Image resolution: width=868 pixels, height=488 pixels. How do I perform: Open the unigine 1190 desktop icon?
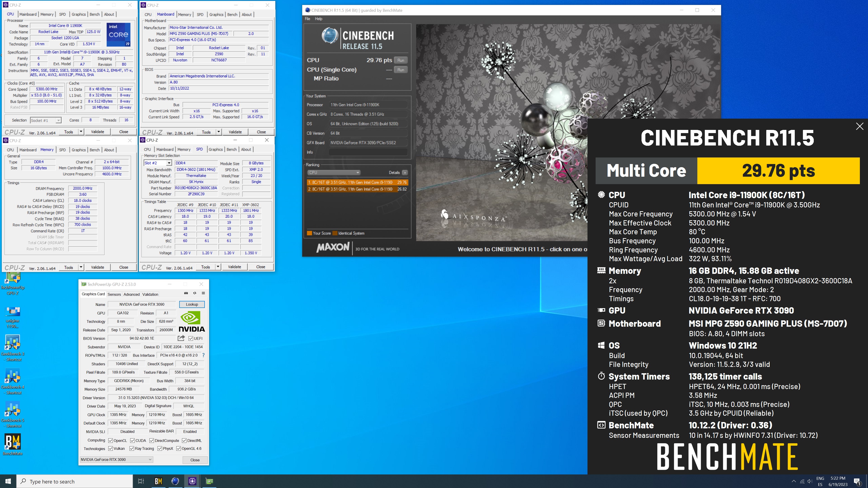click(13, 317)
